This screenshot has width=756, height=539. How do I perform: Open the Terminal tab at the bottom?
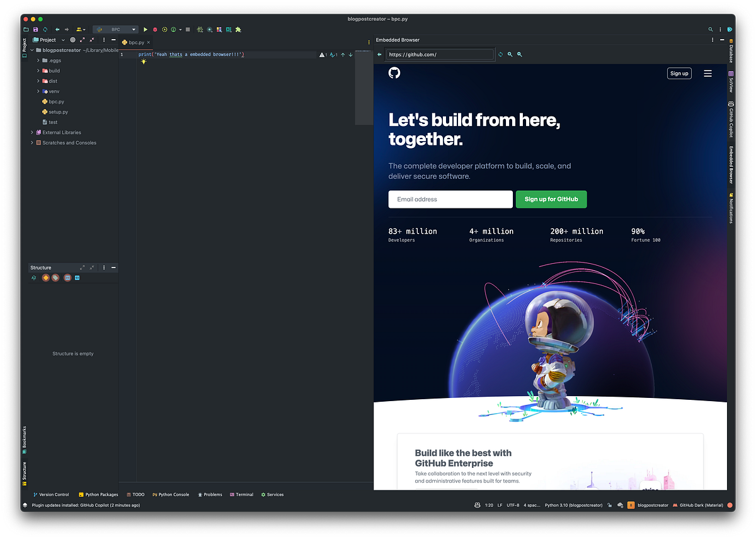point(241,494)
